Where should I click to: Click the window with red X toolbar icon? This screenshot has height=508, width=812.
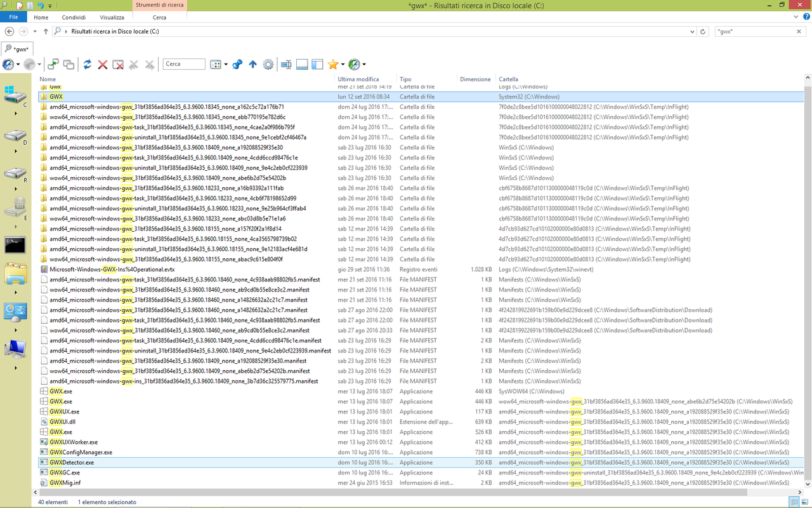[x=118, y=64]
